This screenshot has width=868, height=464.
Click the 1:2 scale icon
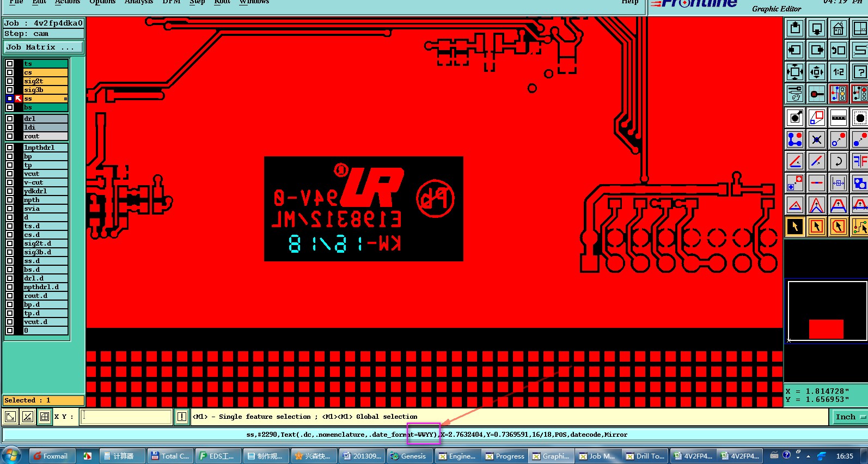(839, 72)
